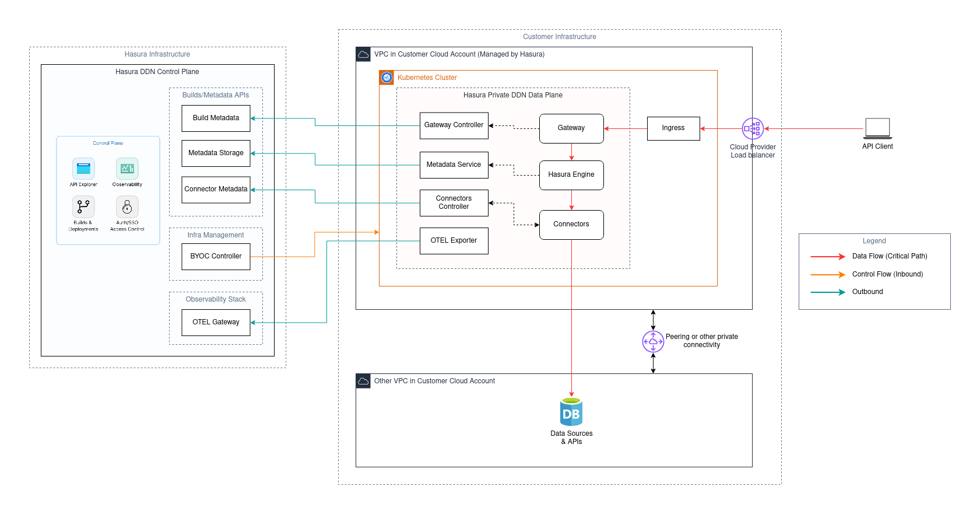Image resolution: width=980 pixels, height=514 pixels.
Task: Click the Outbound legend text
Action: (867, 292)
